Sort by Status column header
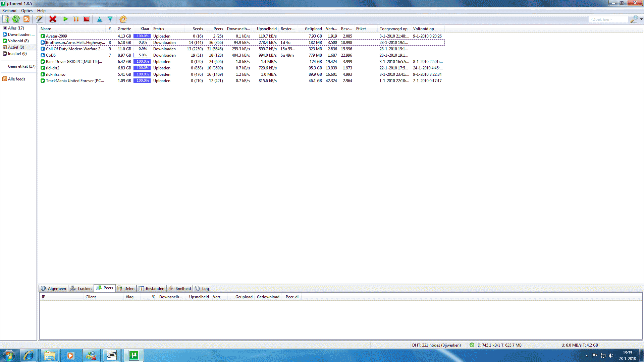 pos(168,29)
